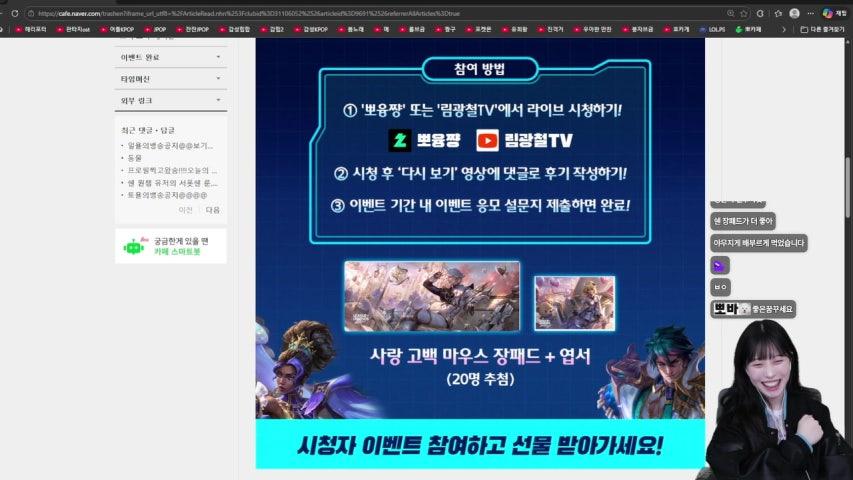Screen dimensions: 853x480
Task: Open the site information icon in address bar
Action: 31,14
